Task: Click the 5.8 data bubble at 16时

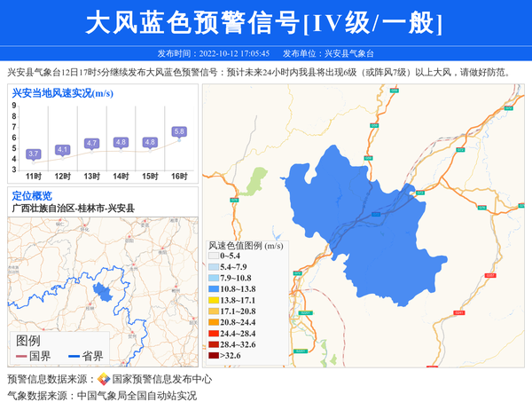Action: click(179, 131)
